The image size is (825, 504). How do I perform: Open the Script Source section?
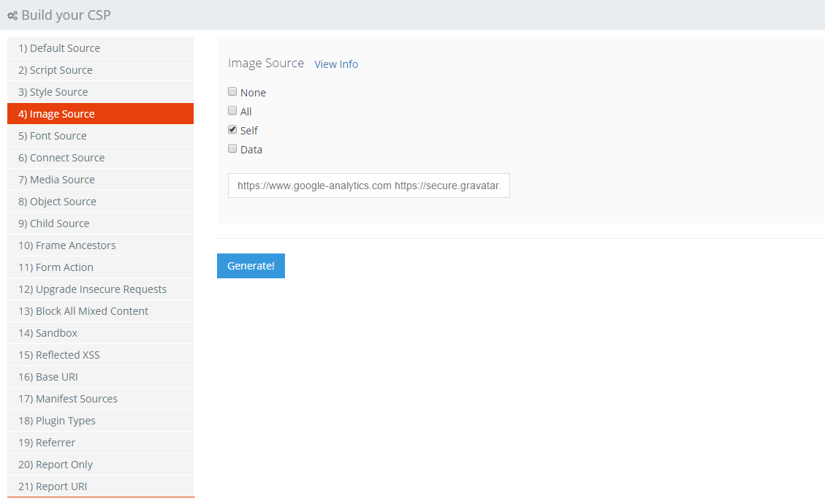coord(100,70)
